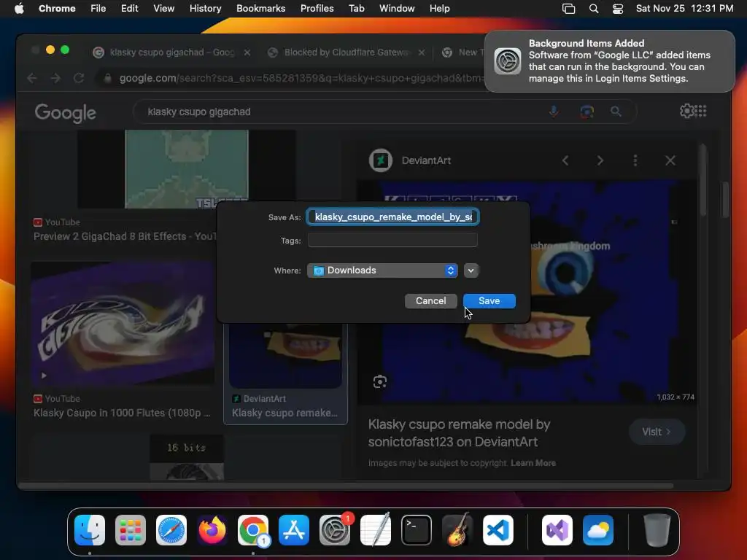The height and width of the screenshot is (560, 747).
Task: Open the Google apps grid
Action: [x=700, y=111]
